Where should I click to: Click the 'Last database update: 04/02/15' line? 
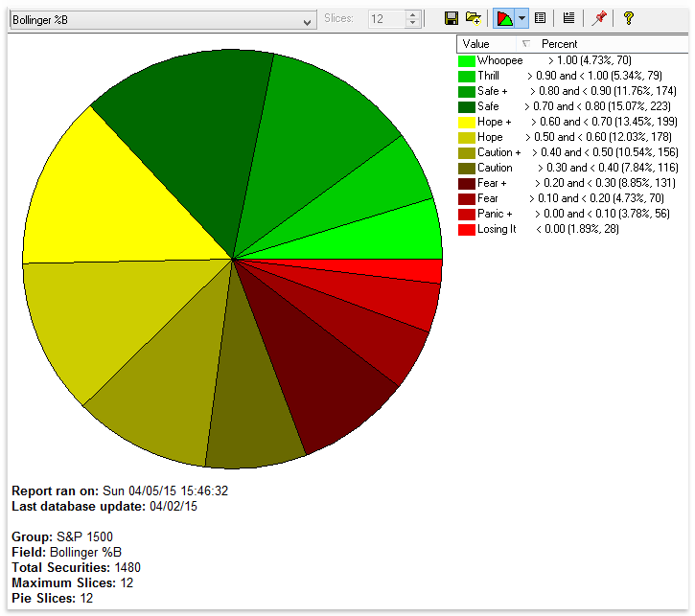pos(104,506)
